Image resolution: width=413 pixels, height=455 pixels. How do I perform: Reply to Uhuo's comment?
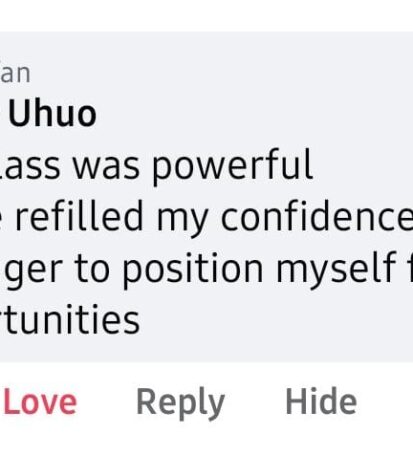tap(181, 404)
